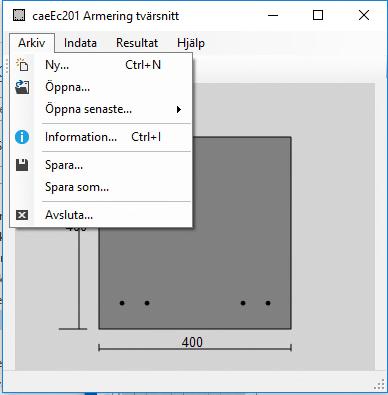388x395 pixels.
Task: Click the new document icon beside Ny
Action: (22, 65)
